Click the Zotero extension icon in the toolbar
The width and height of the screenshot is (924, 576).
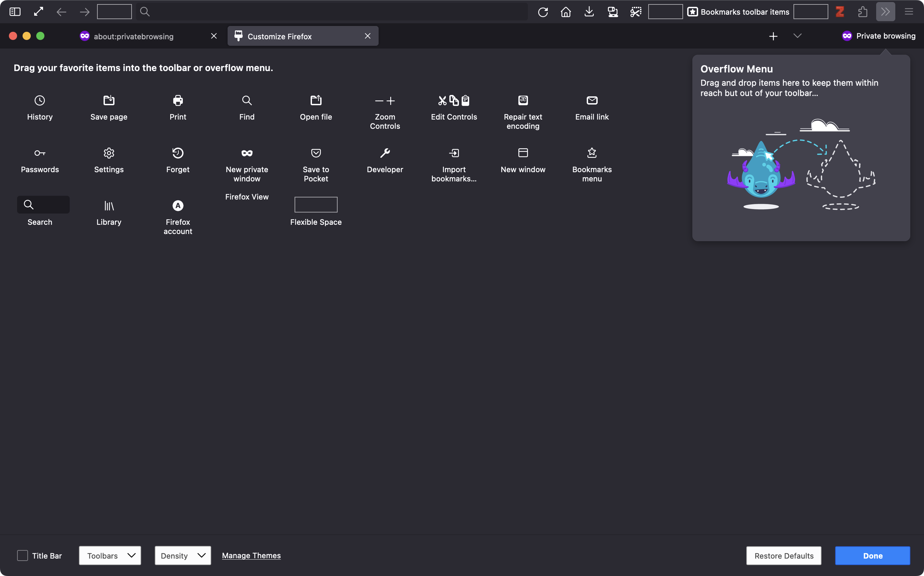(840, 11)
